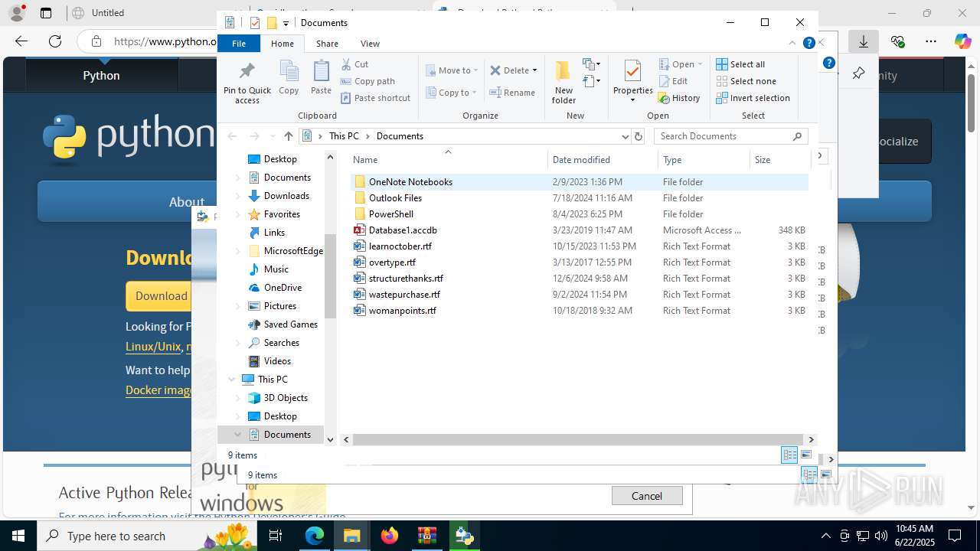The image size is (980, 551).
Task: Click the Copy ribbon icon
Action: (x=289, y=78)
